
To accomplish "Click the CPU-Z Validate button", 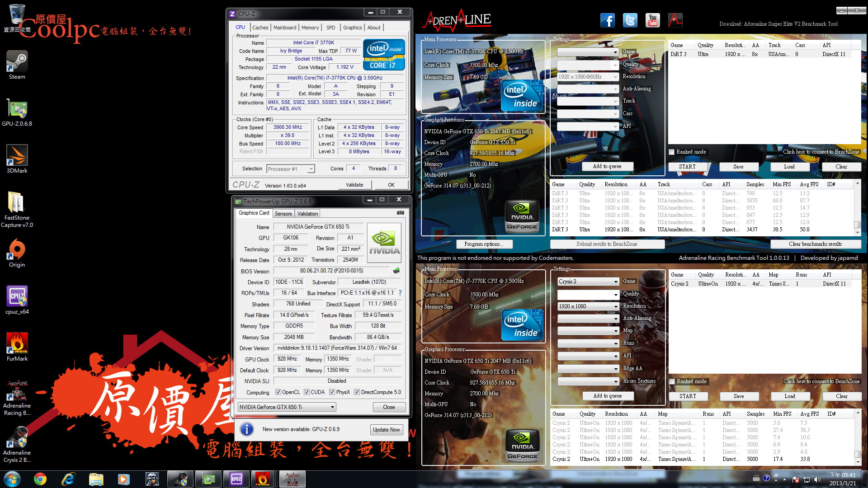I will click(x=354, y=185).
